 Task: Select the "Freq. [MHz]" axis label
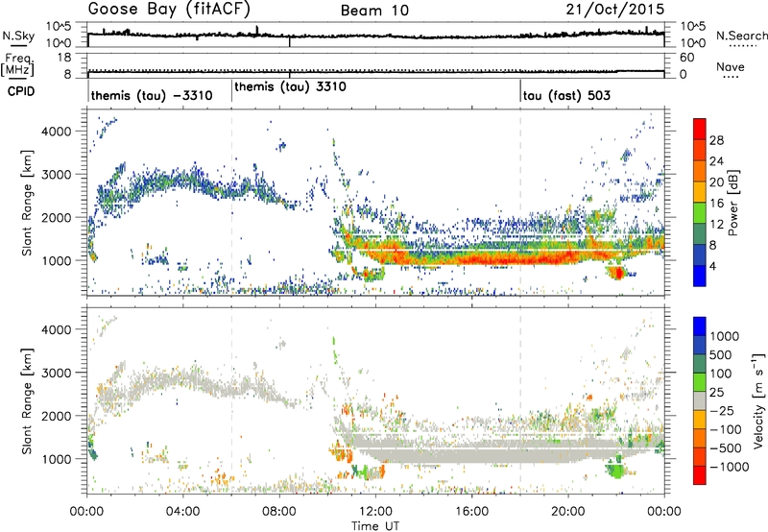(17, 64)
